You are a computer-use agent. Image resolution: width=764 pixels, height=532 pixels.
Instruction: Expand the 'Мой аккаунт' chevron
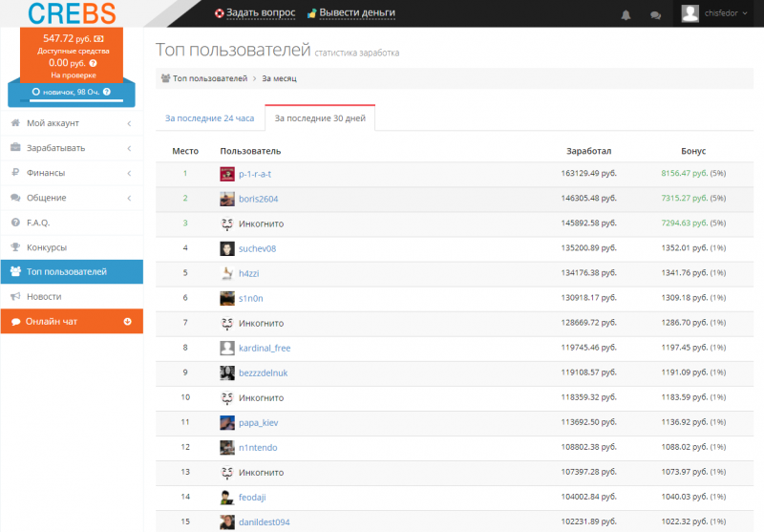tap(129, 124)
